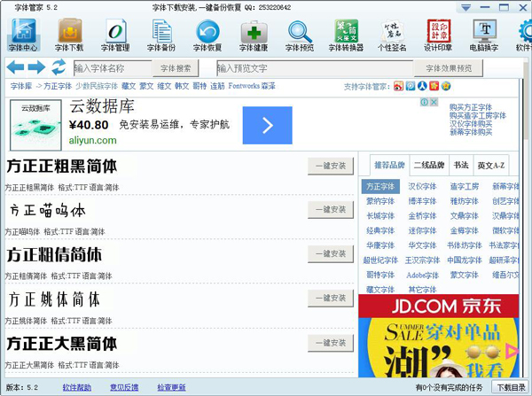Click the 下载目录 button
This screenshot has width=532, height=396.
[x=511, y=387]
